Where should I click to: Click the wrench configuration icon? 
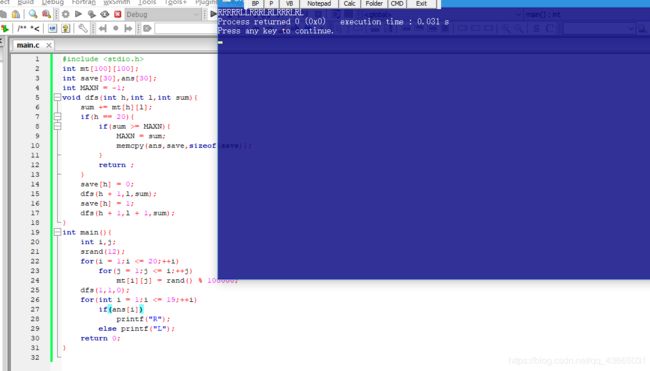(83, 28)
